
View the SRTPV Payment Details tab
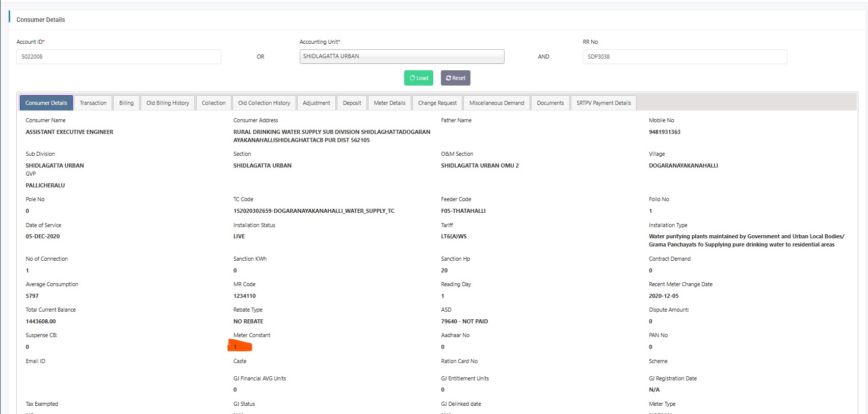[x=603, y=103]
